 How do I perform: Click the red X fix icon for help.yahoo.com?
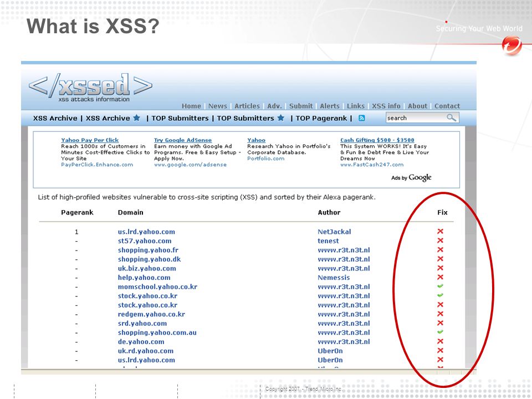(440, 277)
